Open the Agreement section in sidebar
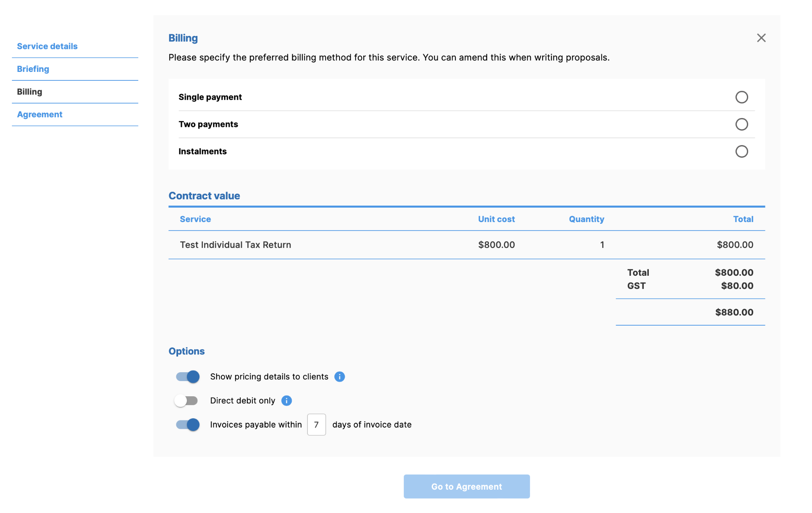The height and width of the screenshot is (513, 812). coord(40,115)
